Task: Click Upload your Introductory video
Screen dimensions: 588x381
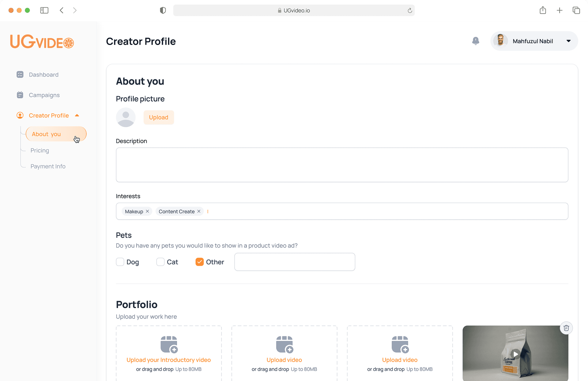Action: coord(169,360)
